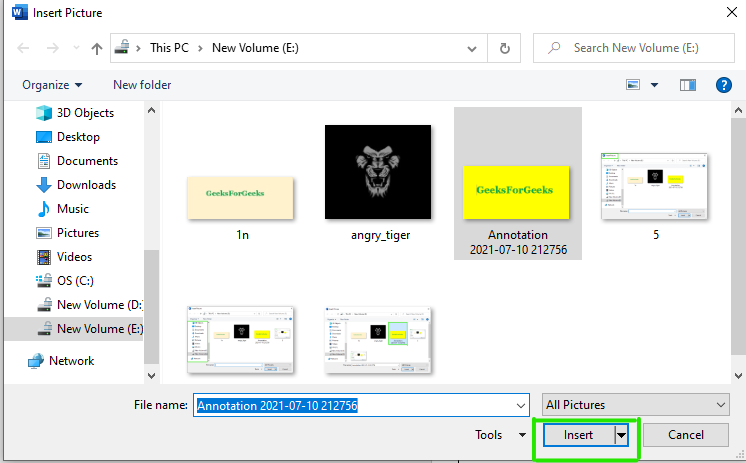
Task: Open Network in the navigation pane
Action: pyautogui.click(x=61, y=361)
